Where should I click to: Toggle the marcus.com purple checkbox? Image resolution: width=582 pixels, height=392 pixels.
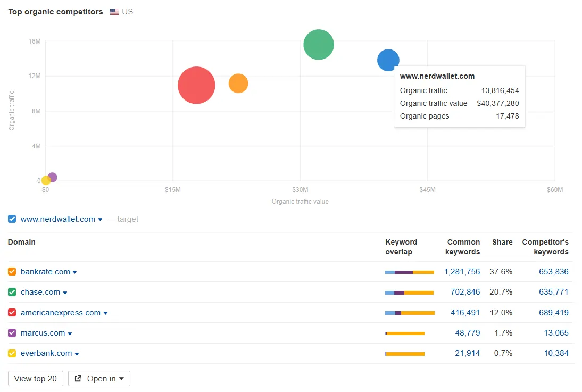pyautogui.click(x=12, y=333)
